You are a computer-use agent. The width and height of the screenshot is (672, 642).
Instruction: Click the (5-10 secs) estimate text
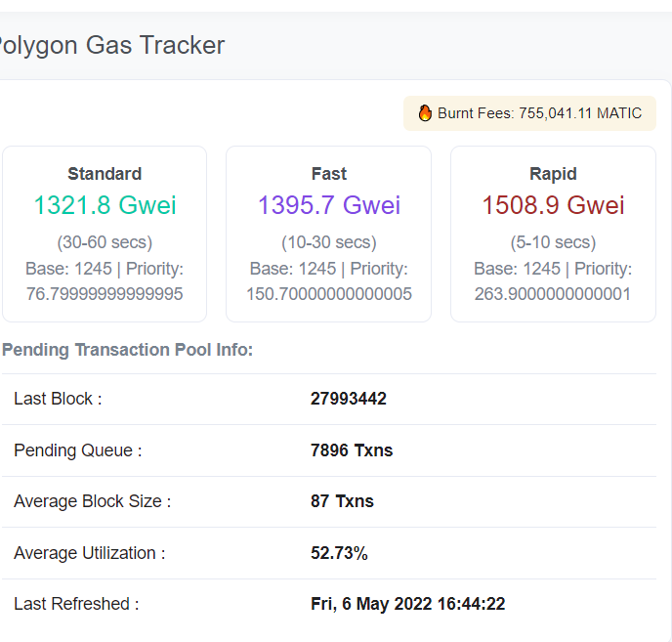(x=553, y=242)
